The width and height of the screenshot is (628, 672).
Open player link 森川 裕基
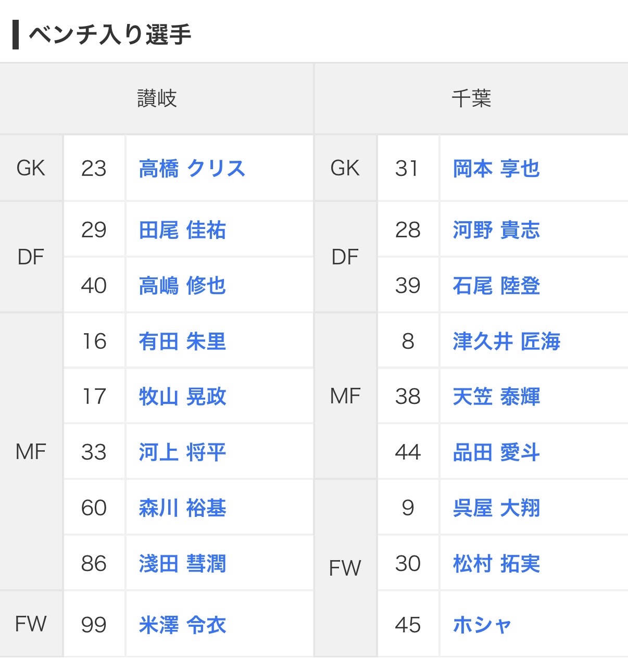(x=182, y=508)
